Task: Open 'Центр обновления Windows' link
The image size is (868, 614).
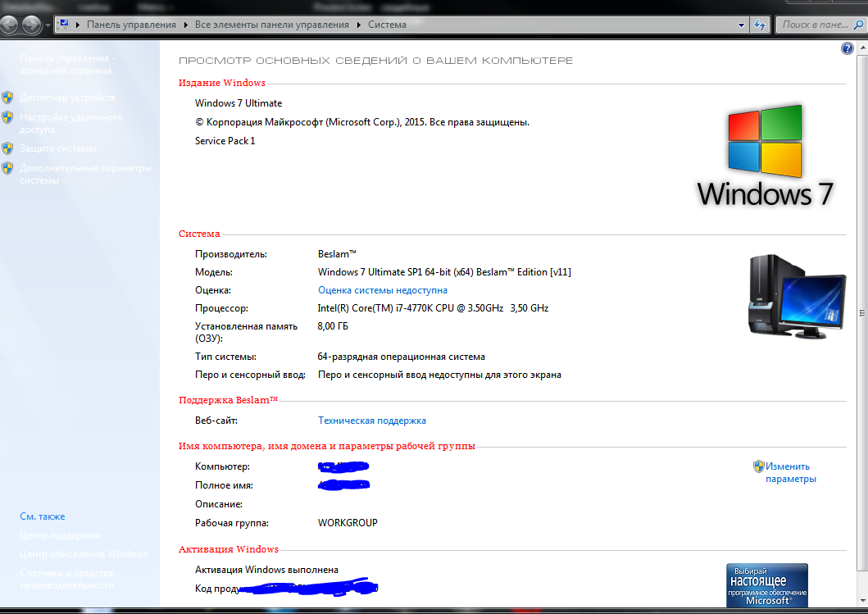Action: pos(84,554)
